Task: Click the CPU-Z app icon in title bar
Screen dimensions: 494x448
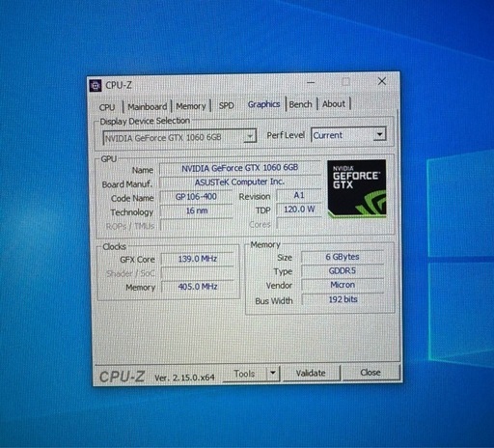Action: click(x=96, y=86)
